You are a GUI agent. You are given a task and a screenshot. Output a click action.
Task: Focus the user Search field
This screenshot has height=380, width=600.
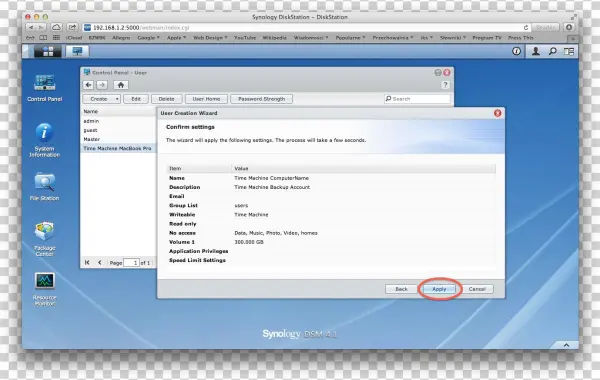417,99
